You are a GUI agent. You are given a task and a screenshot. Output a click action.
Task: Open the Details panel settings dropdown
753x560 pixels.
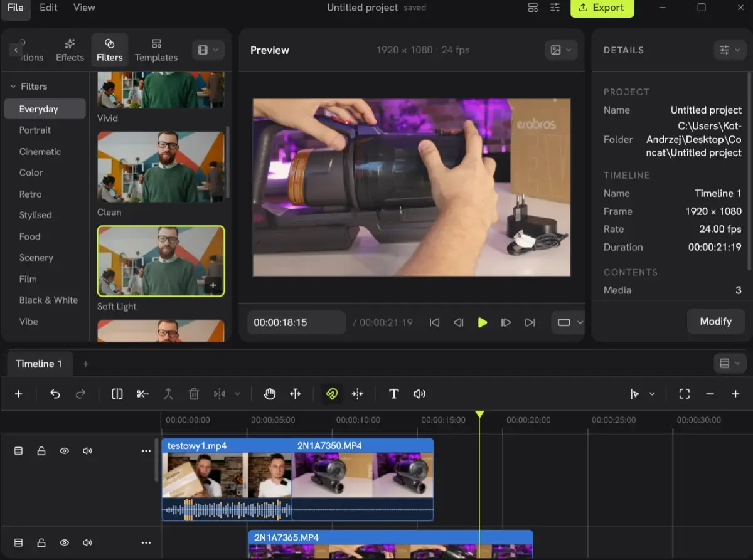coord(730,50)
